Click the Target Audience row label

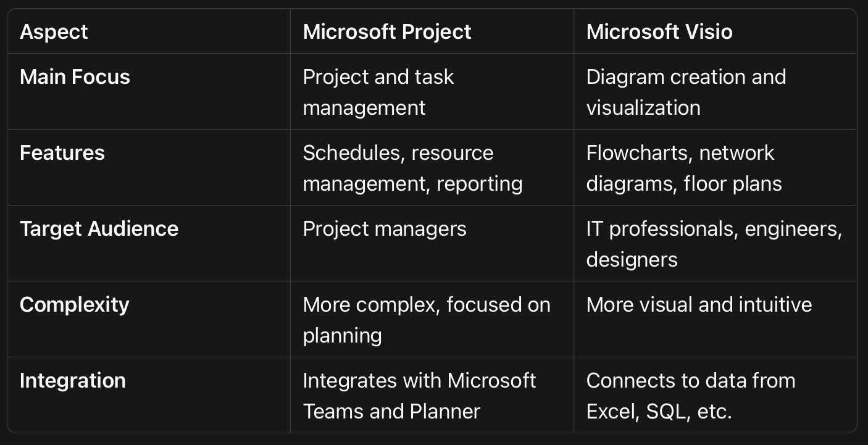(99, 229)
